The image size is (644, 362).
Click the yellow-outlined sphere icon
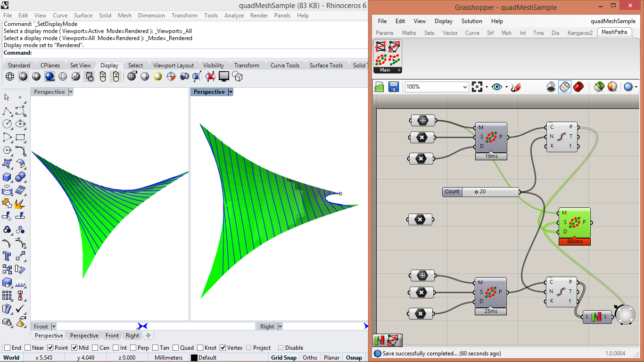(x=158, y=76)
